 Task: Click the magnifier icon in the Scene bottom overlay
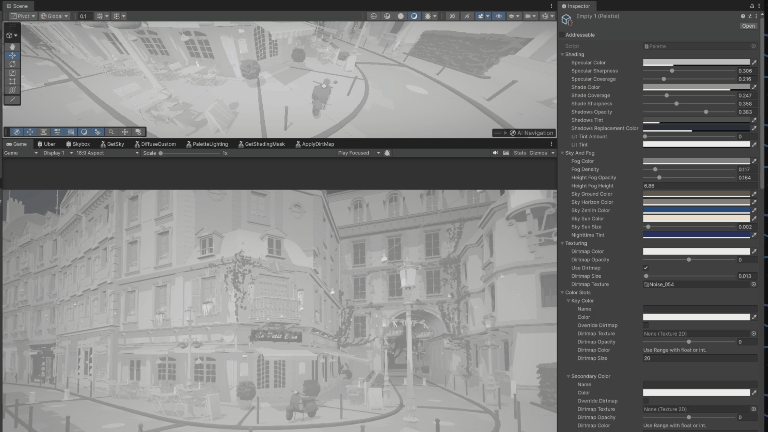[x=111, y=132]
